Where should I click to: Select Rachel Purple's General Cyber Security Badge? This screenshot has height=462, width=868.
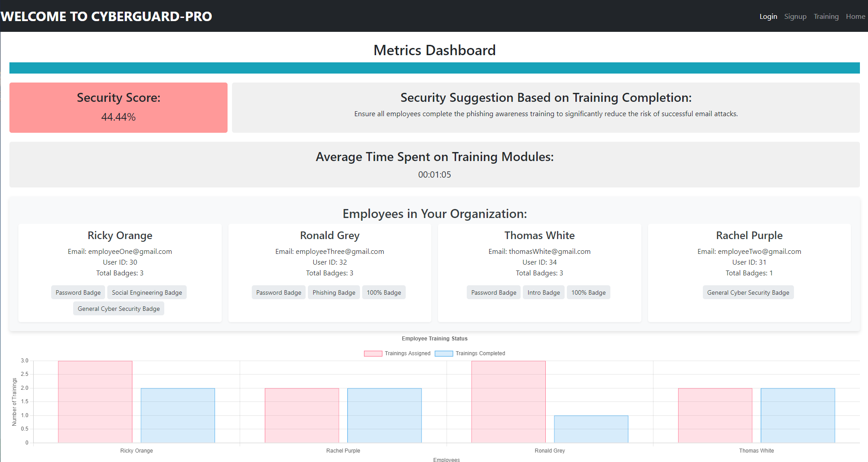click(748, 292)
